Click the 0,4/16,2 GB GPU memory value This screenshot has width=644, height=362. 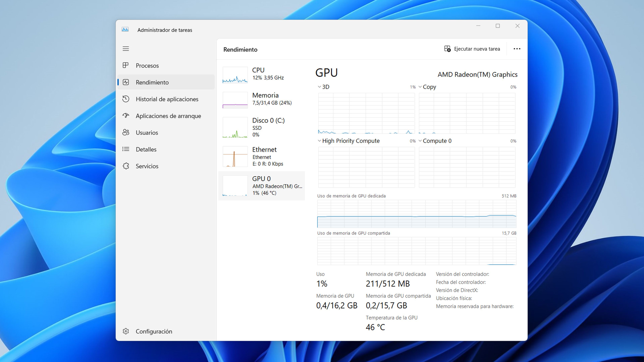(x=337, y=305)
